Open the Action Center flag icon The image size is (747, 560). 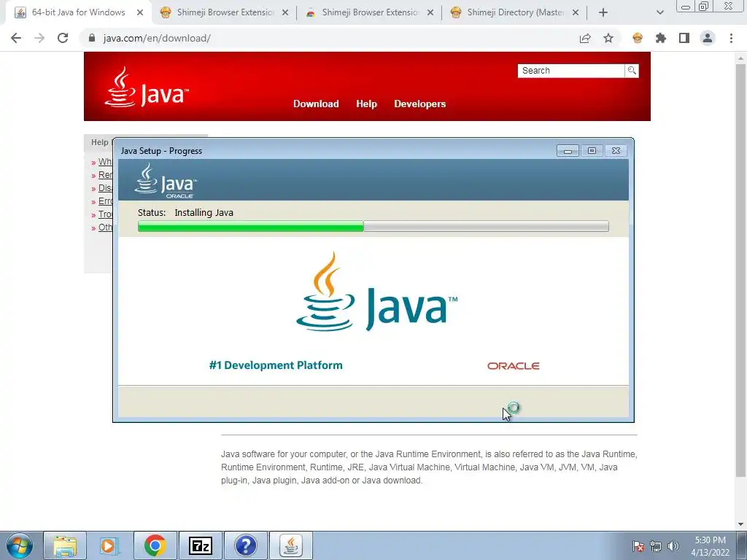click(x=638, y=546)
